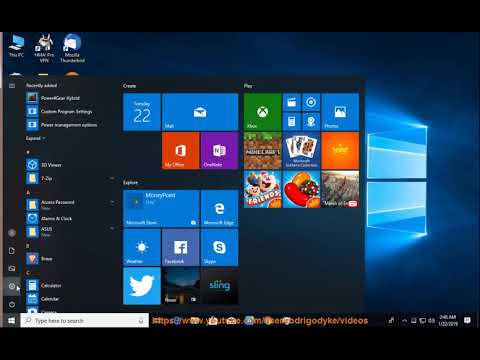The height and width of the screenshot is (360, 480).
Task: Show hidden tray icons chevron
Action: (404, 320)
